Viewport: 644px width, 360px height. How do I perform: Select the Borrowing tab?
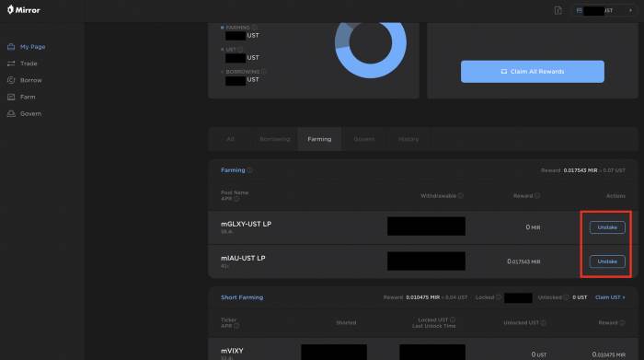(x=275, y=139)
